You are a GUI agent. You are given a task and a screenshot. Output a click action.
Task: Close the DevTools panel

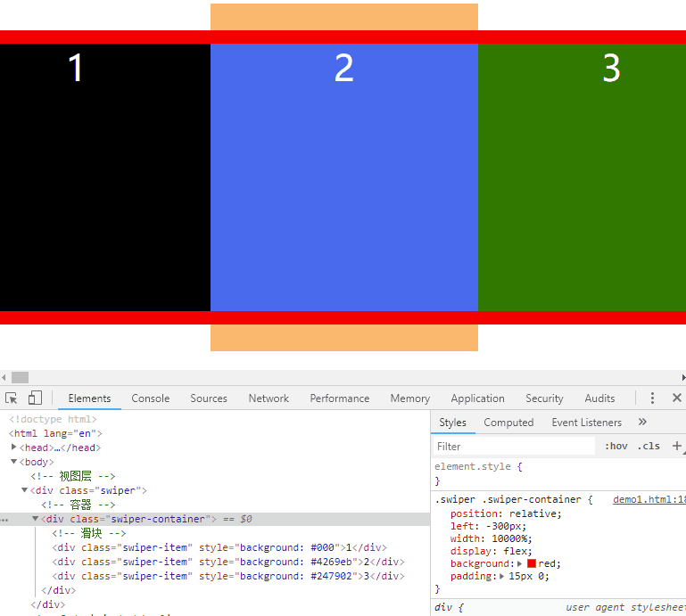point(676,398)
